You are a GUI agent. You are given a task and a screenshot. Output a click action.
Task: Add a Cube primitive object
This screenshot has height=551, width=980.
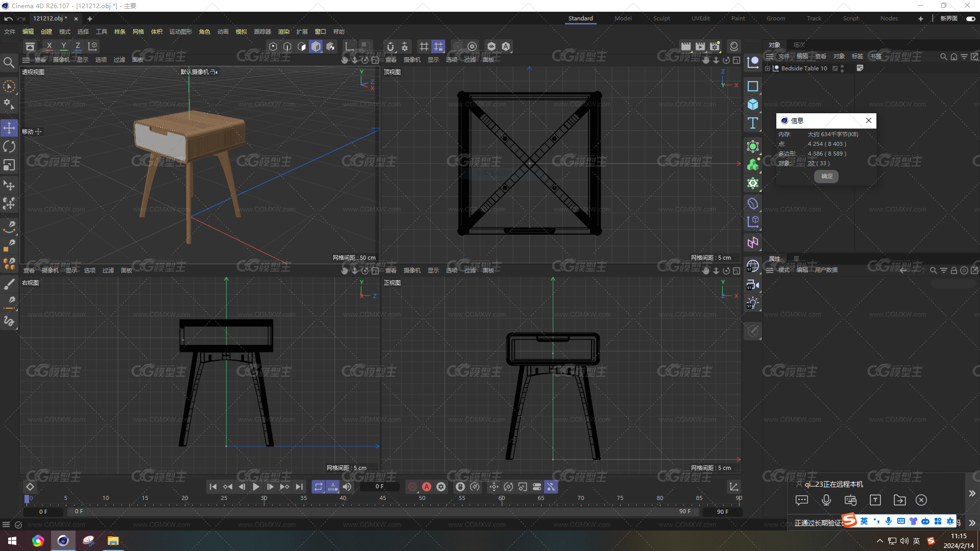point(753,105)
